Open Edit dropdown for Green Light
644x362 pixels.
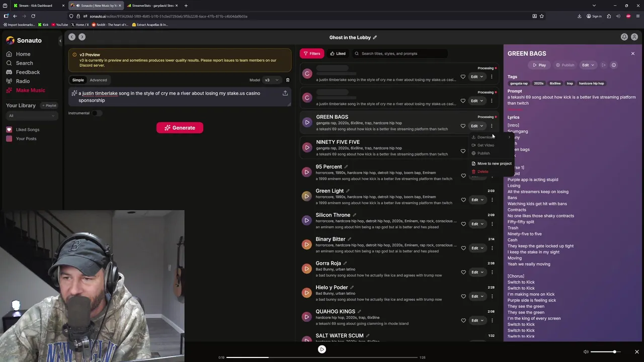pyautogui.click(x=477, y=200)
